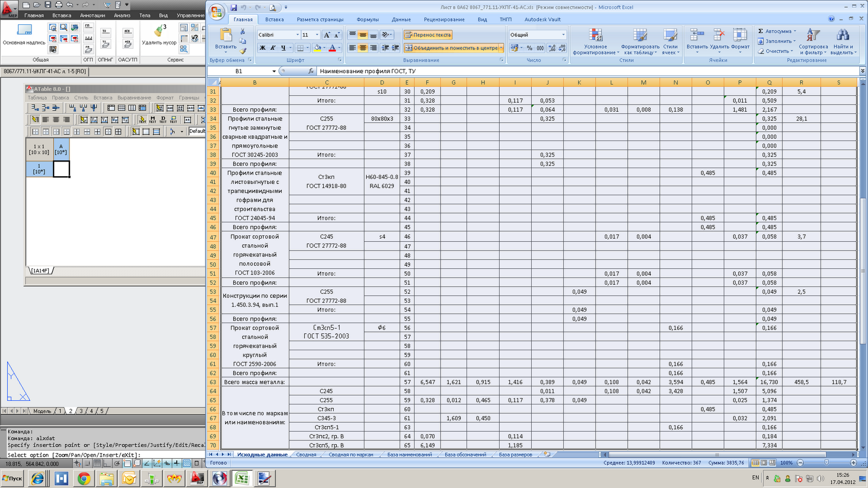Click the AutoCAD save floppy icon
The height and width of the screenshot is (488, 868).
(47, 5)
